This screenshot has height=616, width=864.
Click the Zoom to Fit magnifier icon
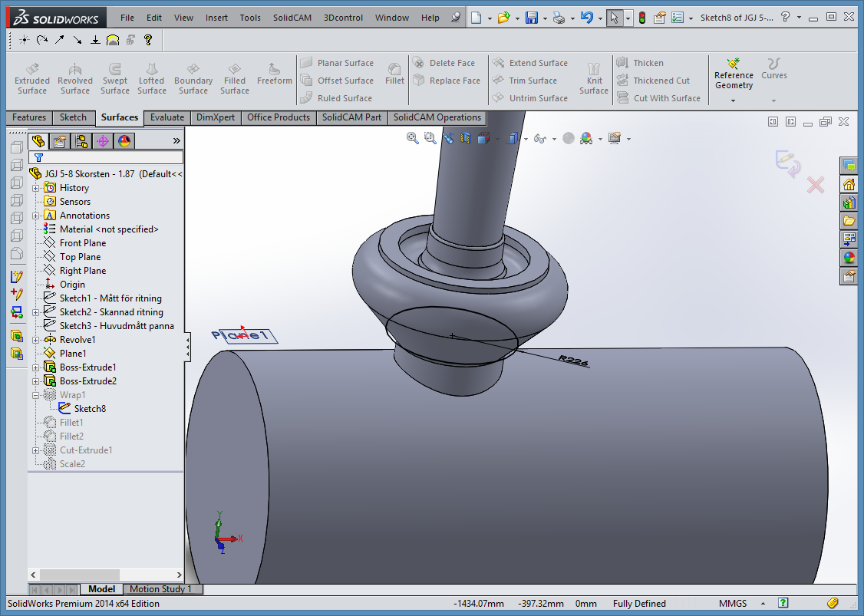pyautogui.click(x=412, y=138)
